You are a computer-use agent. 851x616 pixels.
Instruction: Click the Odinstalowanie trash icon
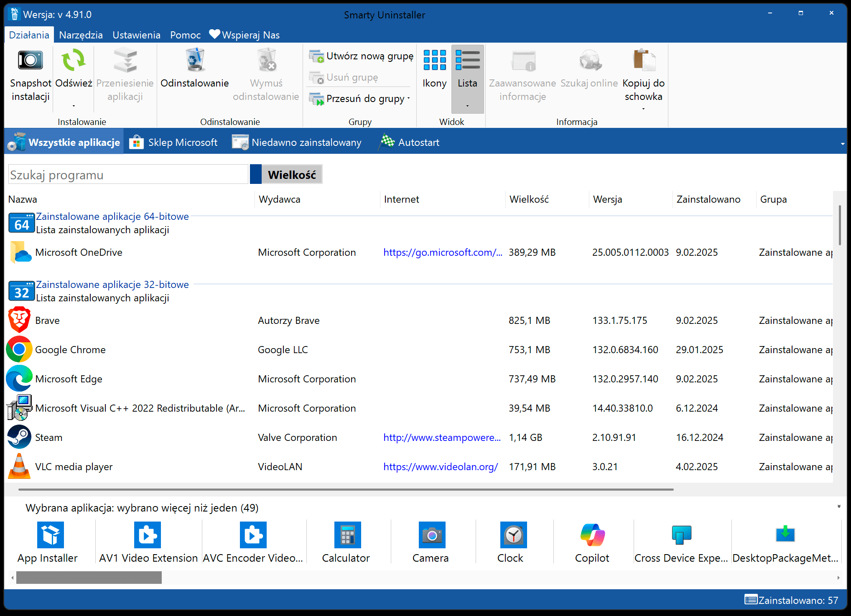pyautogui.click(x=195, y=60)
